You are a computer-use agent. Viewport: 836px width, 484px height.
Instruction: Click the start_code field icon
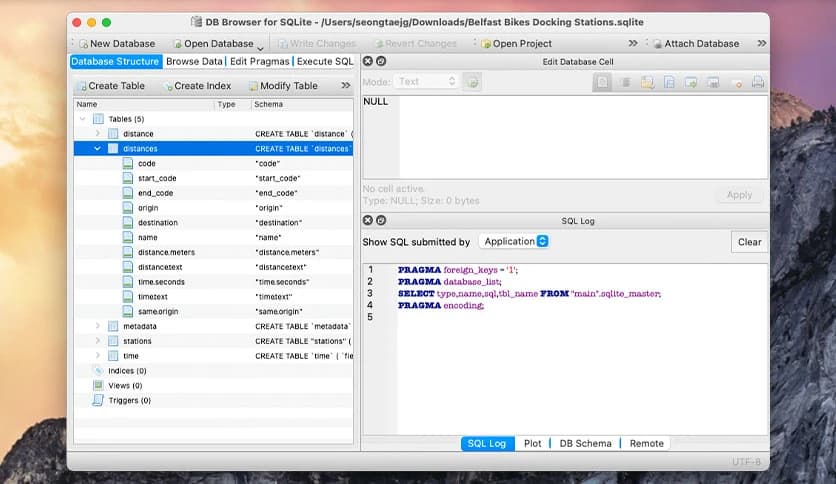click(128, 179)
